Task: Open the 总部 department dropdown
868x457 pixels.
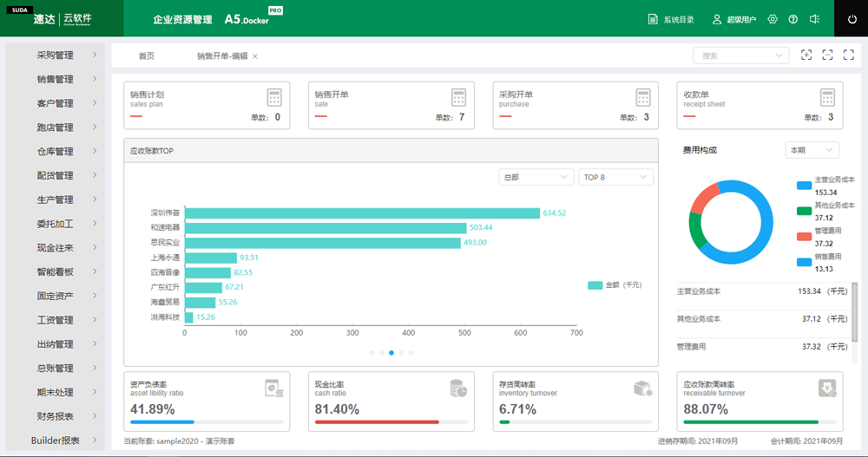Action: (x=536, y=177)
